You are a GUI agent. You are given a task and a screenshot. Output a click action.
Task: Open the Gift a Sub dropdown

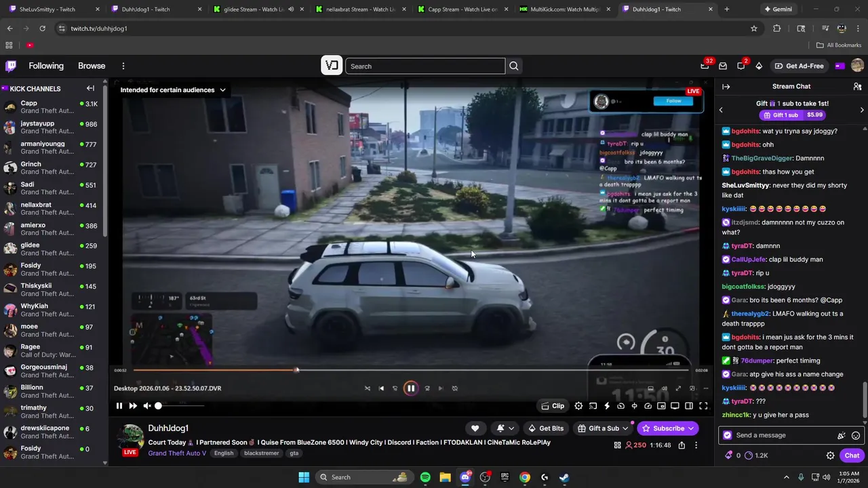click(x=603, y=428)
